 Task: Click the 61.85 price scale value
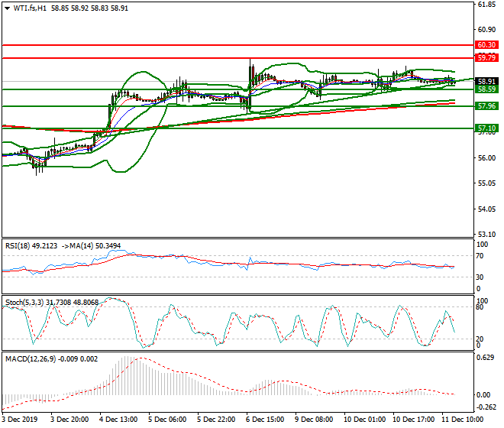click(486, 5)
